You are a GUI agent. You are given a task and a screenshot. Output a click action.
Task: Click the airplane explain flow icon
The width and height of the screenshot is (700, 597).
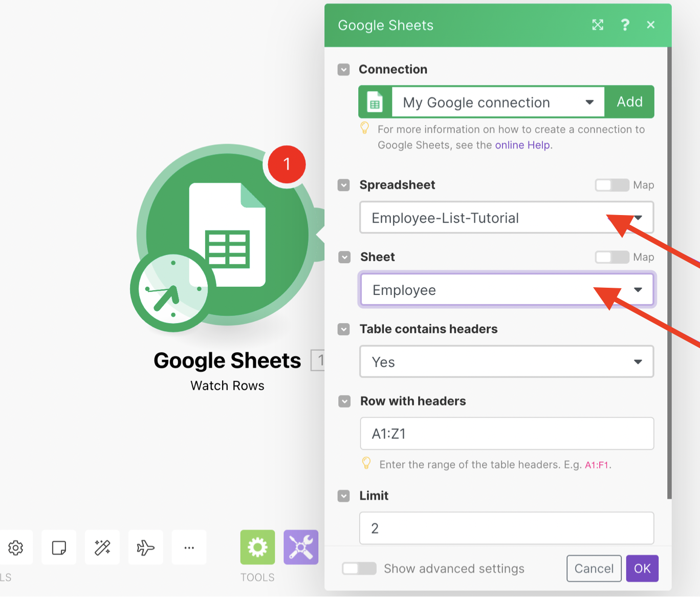point(146,547)
